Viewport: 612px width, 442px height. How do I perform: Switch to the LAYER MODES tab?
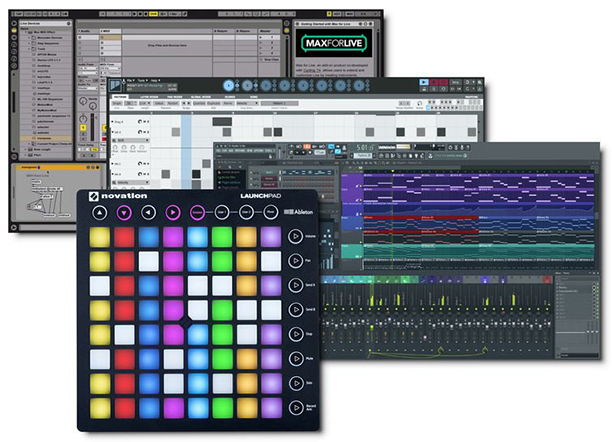click(149, 97)
